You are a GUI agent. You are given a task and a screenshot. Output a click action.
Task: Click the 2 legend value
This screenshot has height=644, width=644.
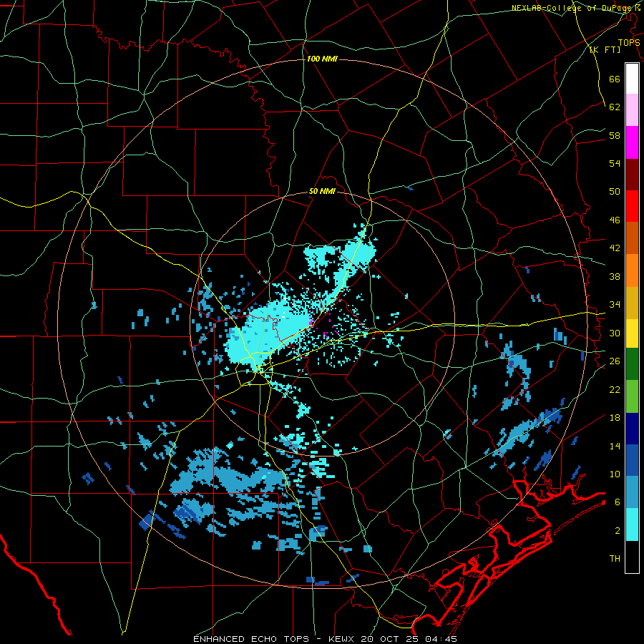[x=618, y=530]
